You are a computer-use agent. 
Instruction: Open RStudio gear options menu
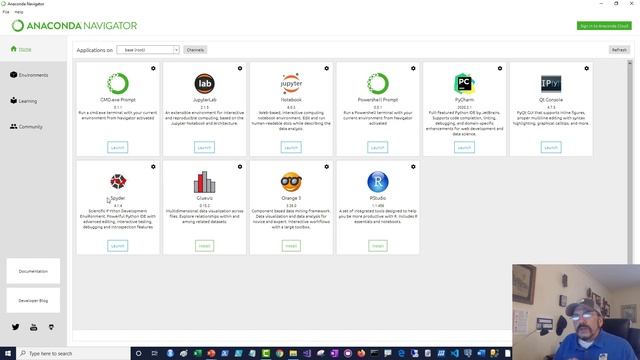click(413, 167)
